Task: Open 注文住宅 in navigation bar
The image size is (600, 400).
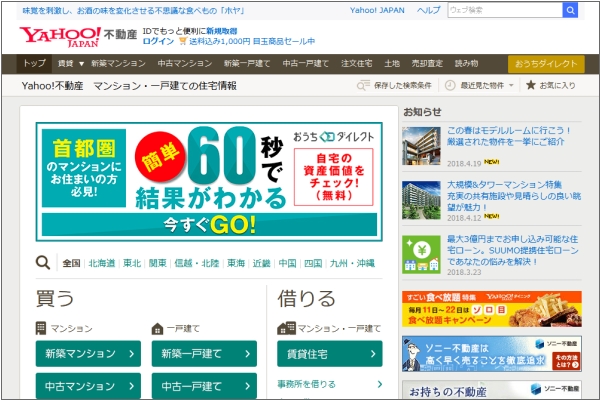Action: pos(357,64)
